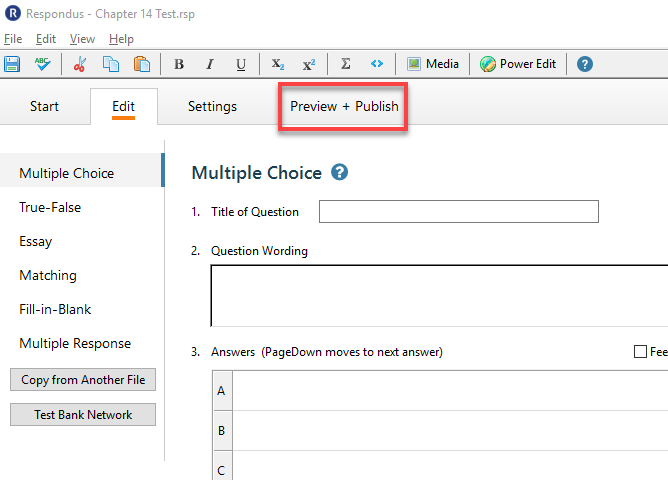This screenshot has width=668, height=480.
Task: Go to the Settings tab
Action: [212, 106]
